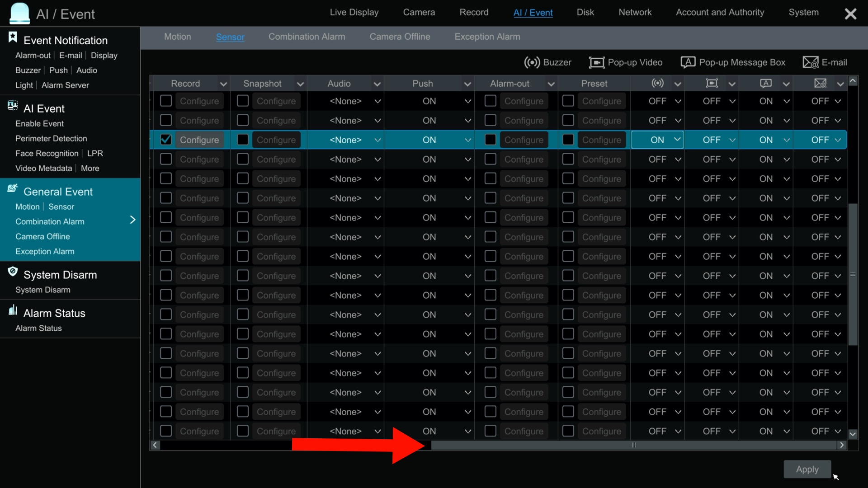Click the Pop-up Message Box column icon
The image size is (868, 488).
[765, 83]
